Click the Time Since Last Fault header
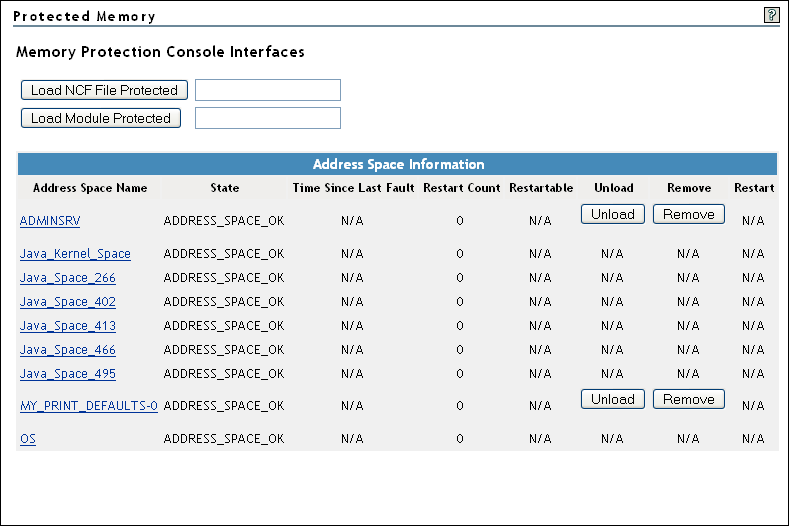Image resolution: width=789 pixels, height=526 pixels. coord(353,188)
